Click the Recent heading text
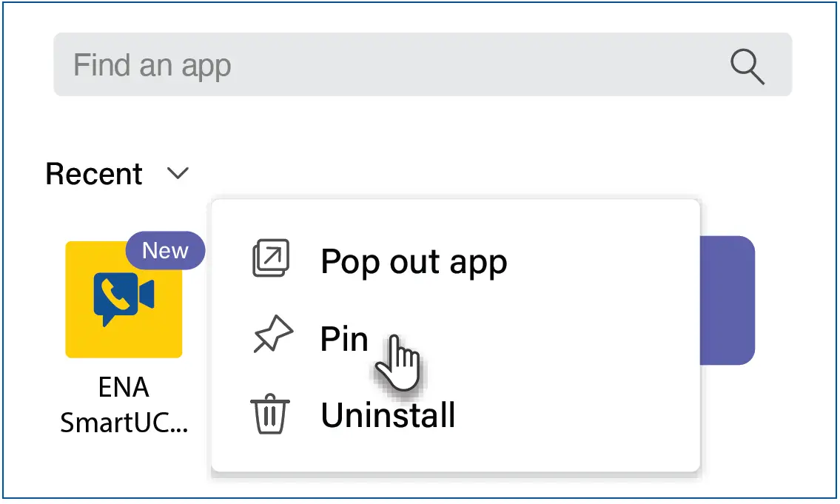840x504 pixels. click(94, 173)
